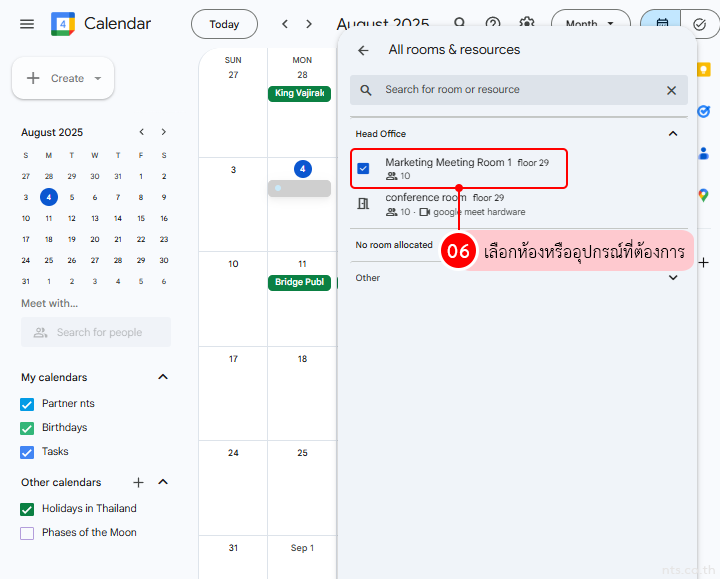
Task: Expand the Other rooms section
Action: [673, 278]
